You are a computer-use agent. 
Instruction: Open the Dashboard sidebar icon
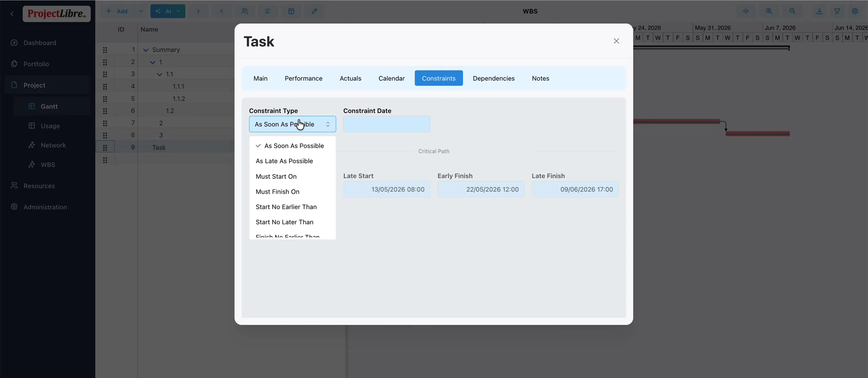pos(14,43)
